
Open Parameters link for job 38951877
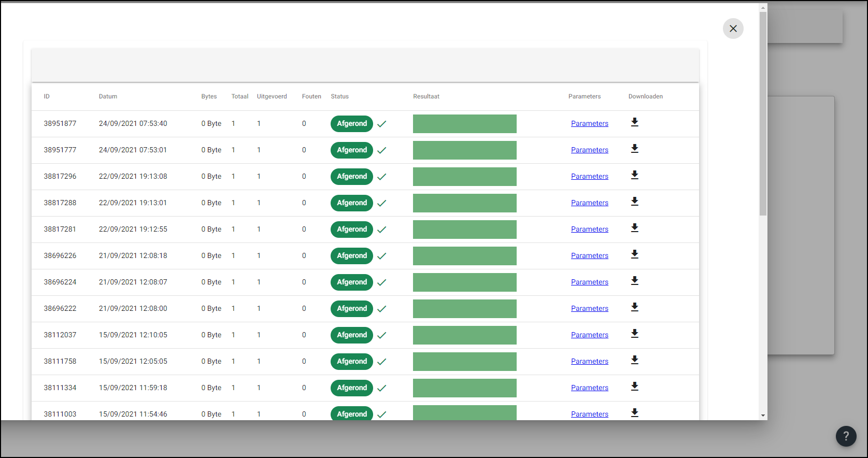589,124
